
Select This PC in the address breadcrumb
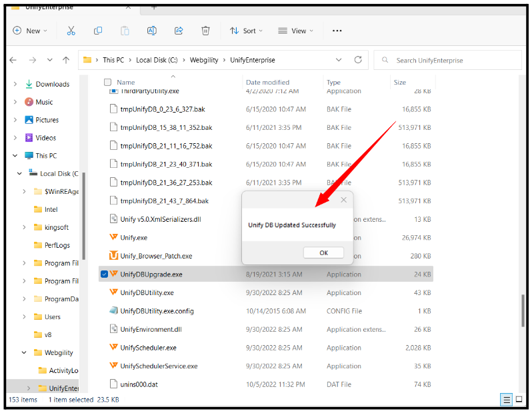pos(113,60)
